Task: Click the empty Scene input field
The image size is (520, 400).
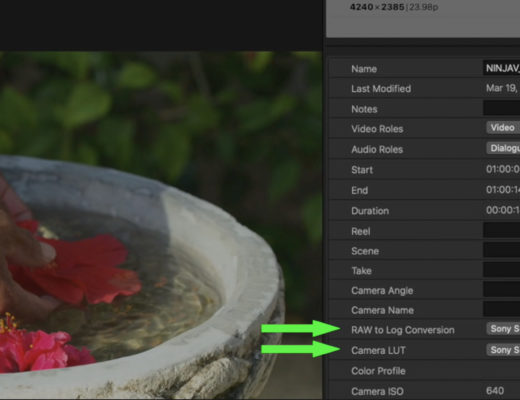Action: click(x=502, y=250)
